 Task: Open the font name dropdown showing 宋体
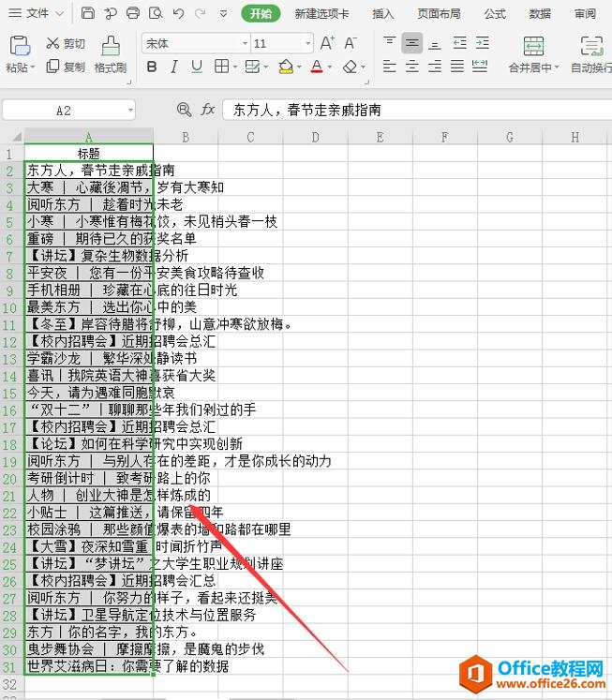[245, 44]
